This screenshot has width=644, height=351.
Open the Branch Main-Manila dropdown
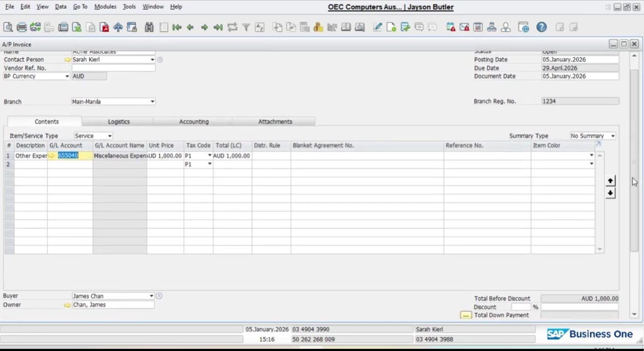pyautogui.click(x=152, y=102)
